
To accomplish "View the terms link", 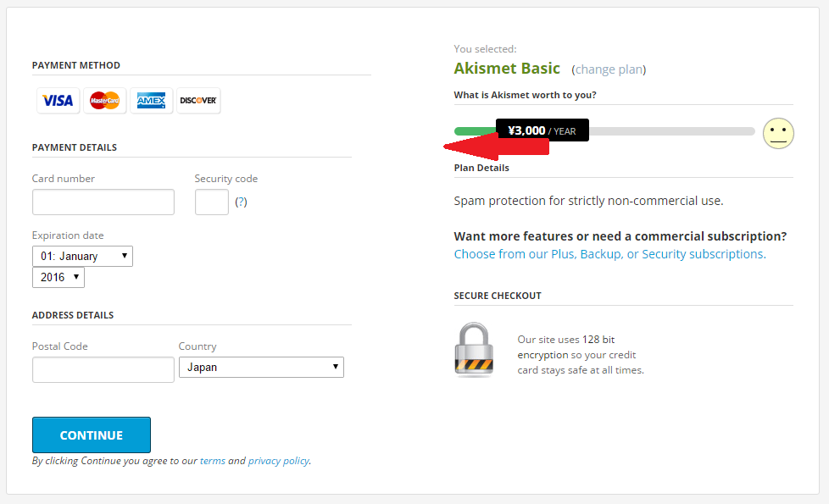I will (x=211, y=461).
